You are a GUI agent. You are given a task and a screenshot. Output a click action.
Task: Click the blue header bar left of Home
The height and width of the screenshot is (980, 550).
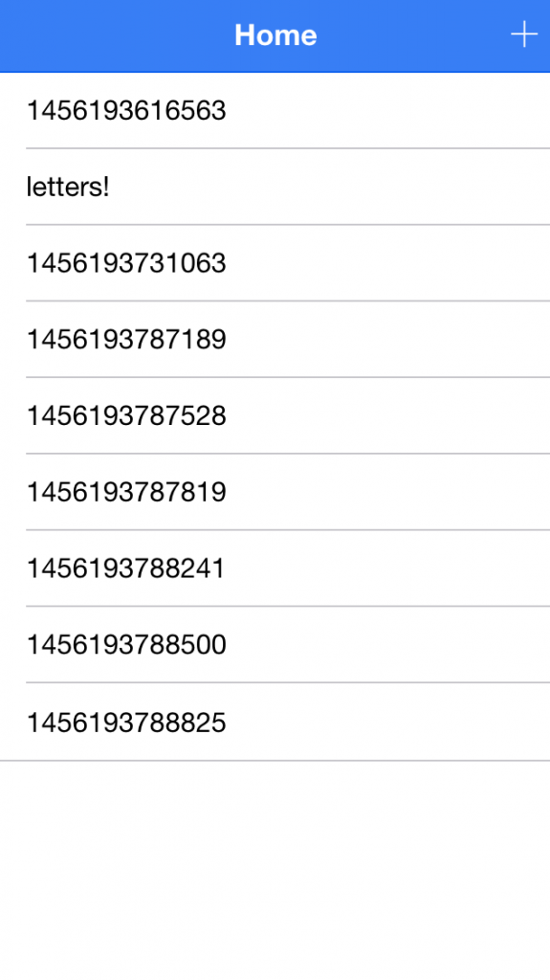click(x=117, y=35)
